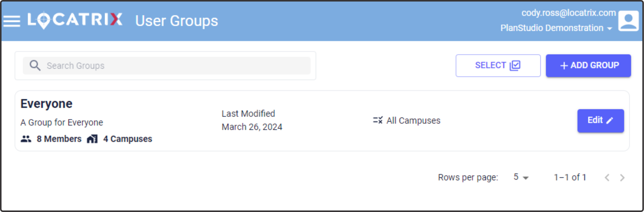
Task: Click the cody.ross@locatrix.com account email
Action: pyautogui.click(x=568, y=13)
